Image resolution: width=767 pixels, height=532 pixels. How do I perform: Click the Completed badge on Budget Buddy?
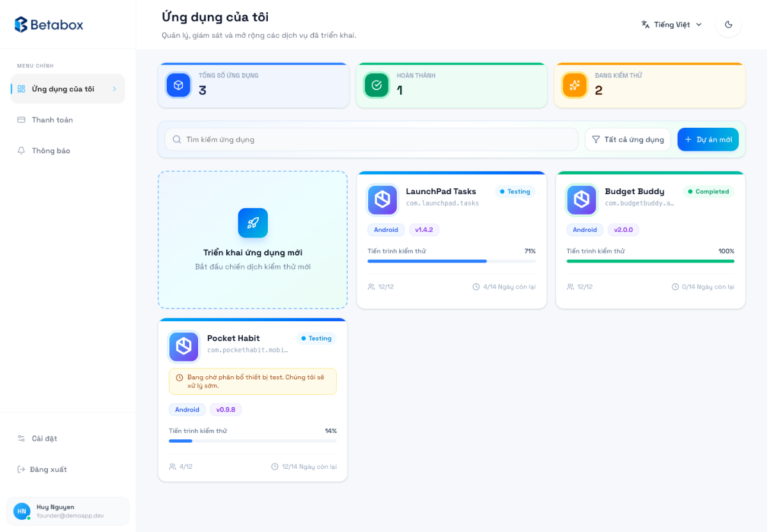pos(709,192)
